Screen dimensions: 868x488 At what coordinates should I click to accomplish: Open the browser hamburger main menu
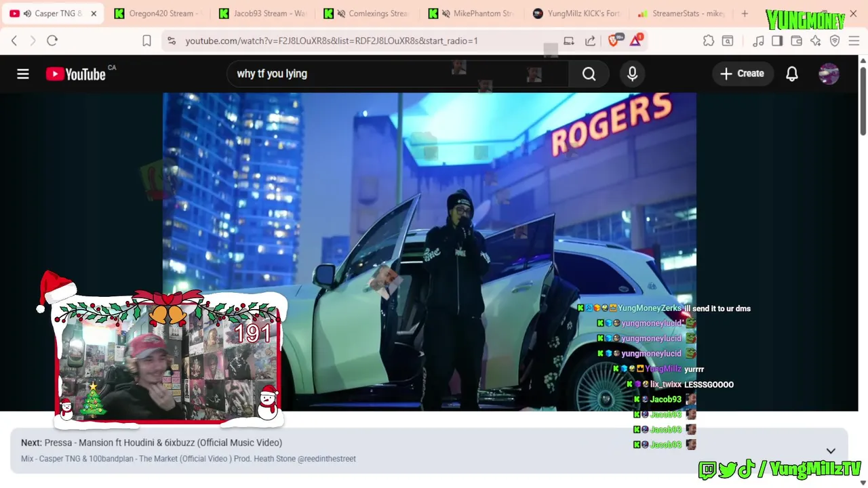point(854,41)
